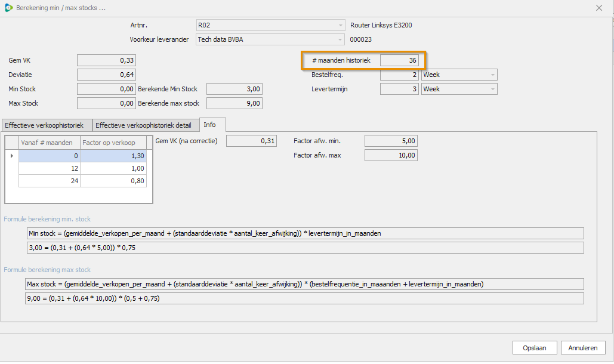Select the cell with Vanaf value 0
Image resolution: width=614 pixels, height=364 pixels.
(x=50, y=156)
